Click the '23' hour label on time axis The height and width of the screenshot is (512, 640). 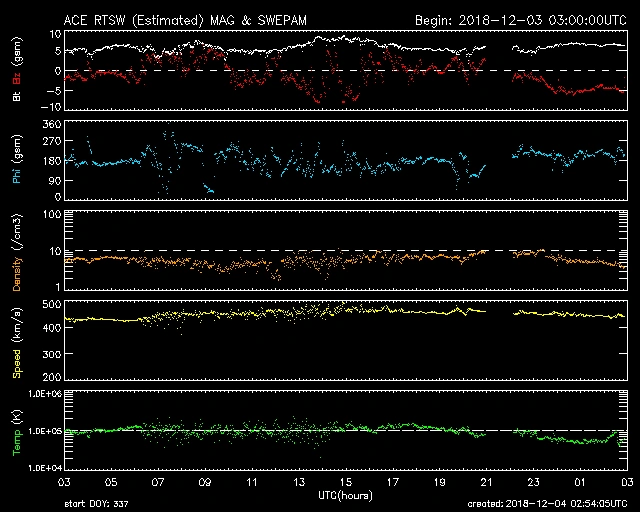(x=533, y=483)
